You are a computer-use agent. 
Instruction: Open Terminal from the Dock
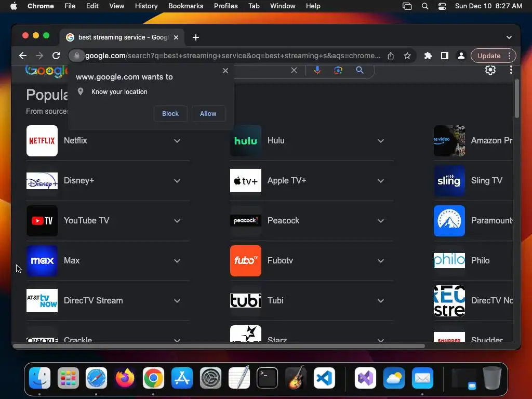267,378
